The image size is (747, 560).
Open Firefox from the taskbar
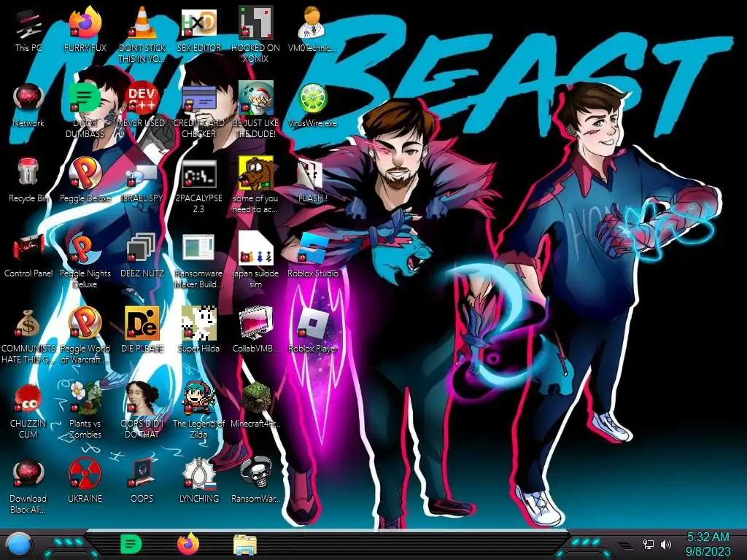click(x=188, y=544)
